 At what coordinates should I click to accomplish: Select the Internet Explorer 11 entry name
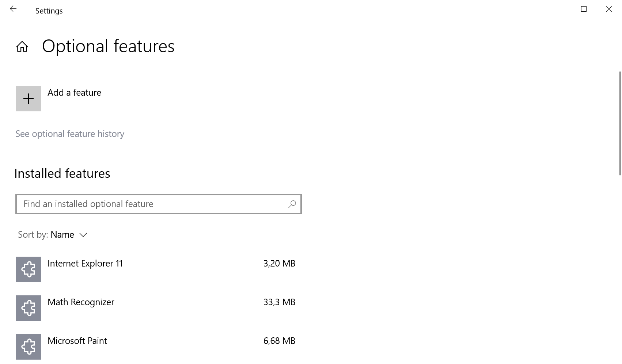click(x=85, y=264)
